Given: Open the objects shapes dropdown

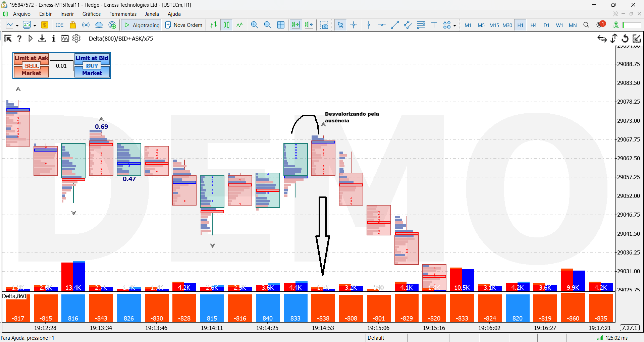Looking at the screenshot, I should click(449, 25).
